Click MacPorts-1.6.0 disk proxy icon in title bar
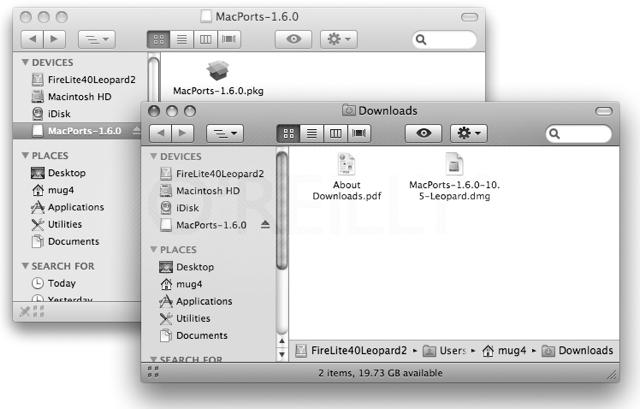 coord(206,16)
